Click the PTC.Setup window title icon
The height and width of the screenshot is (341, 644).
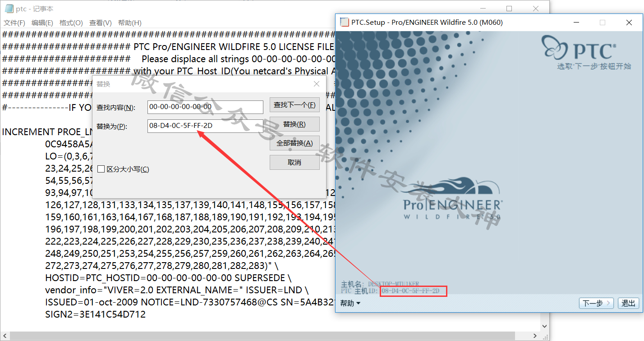[x=345, y=22]
